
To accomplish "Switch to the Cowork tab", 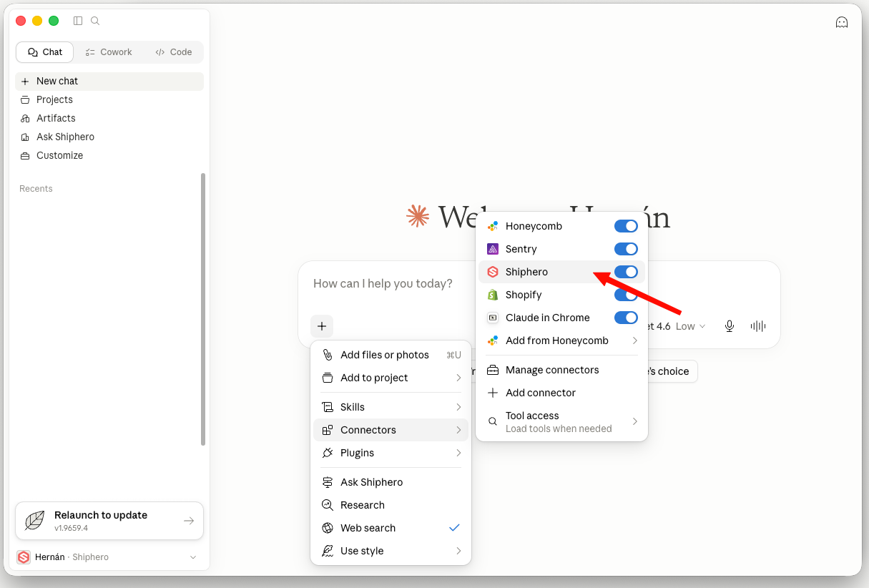I will pyautogui.click(x=109, y=52).
